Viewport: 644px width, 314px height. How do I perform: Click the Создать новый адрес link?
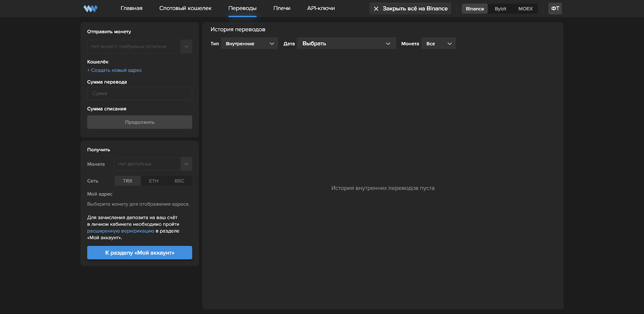click(114, 70)
